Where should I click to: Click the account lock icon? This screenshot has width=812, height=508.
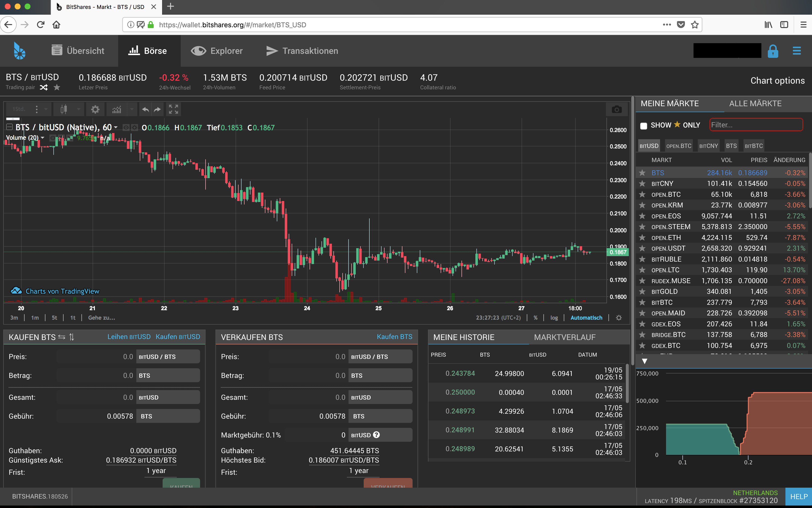[x=773, y=51]
